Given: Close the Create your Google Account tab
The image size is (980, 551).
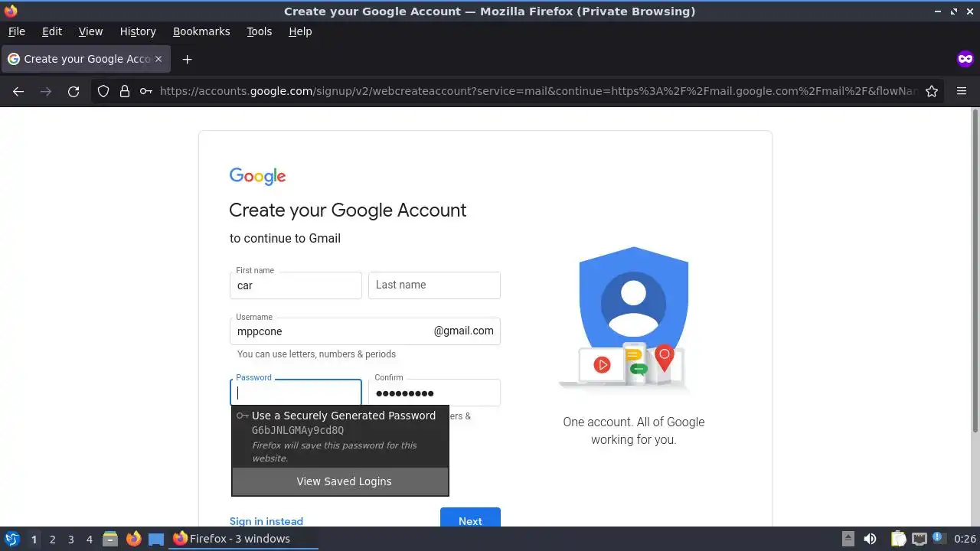Looking at the screenshot, I should (x=158, y=59).
